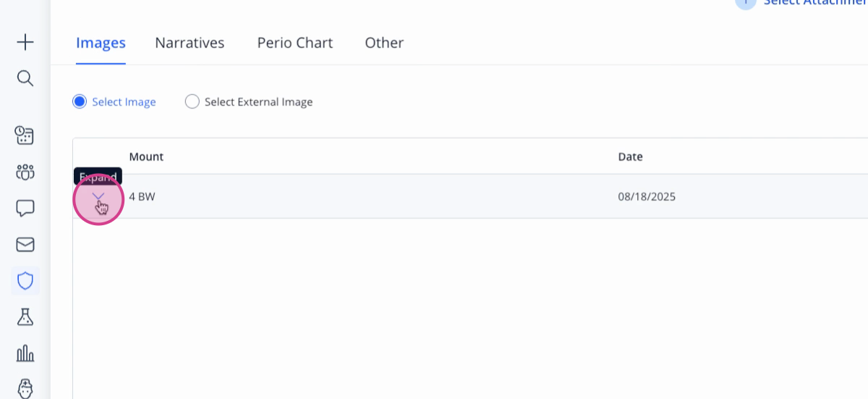The image size is (868, 399).
Task: Open the Other tab
Action: [x=384, y=43]
